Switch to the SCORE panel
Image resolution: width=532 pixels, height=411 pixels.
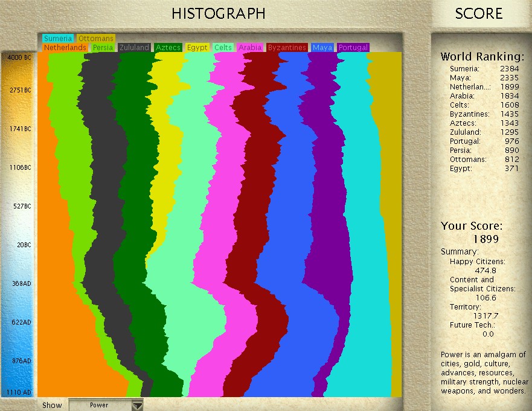478,13
